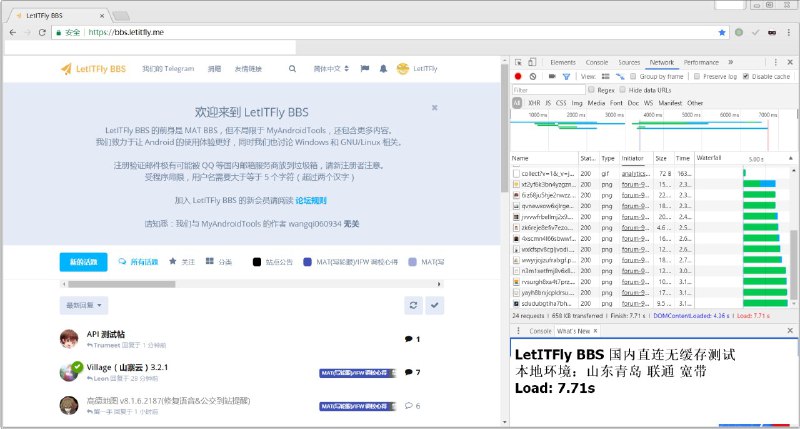Open the 我们的 Telegram nav link

pyautogui.click(x=168, y=68)
